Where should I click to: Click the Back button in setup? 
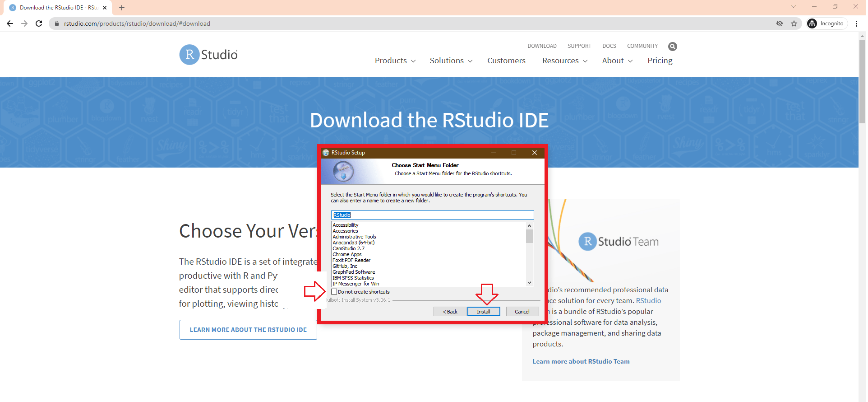pyautogui.click(x=450, y=312)
